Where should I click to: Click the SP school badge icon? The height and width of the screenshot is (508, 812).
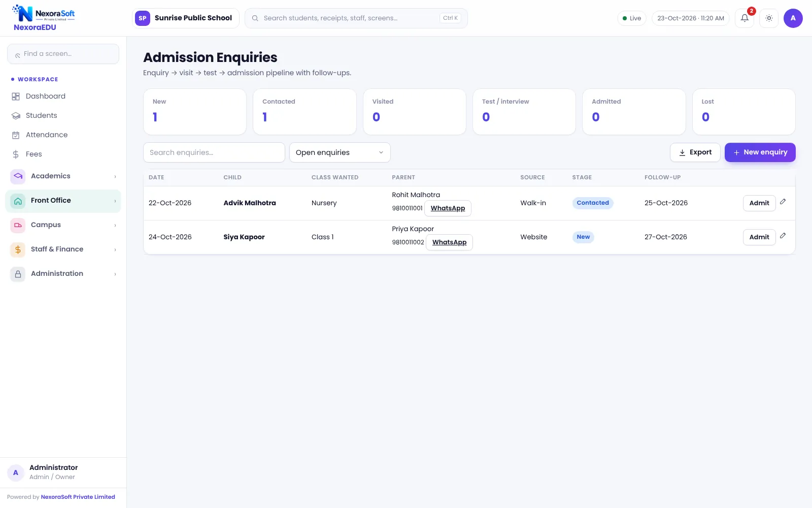click(x=143, y=18)
